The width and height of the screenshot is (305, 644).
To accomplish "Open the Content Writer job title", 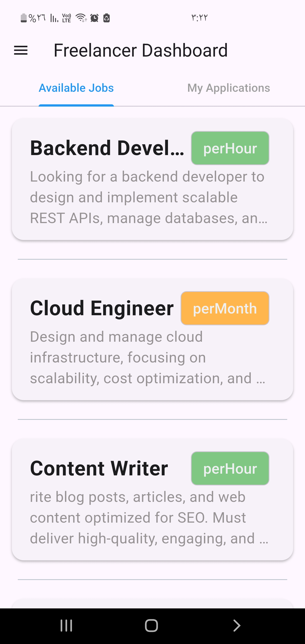I will (99, 468).
